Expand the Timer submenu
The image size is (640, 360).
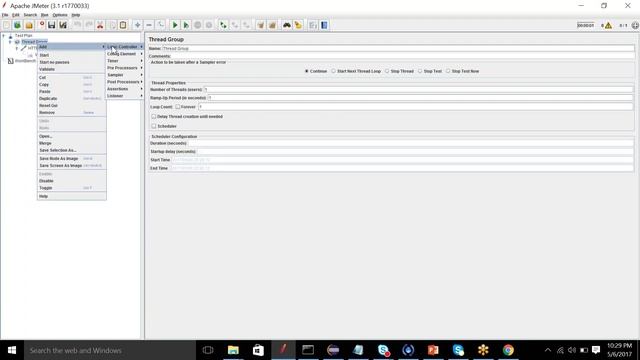[x=125, y=61]
